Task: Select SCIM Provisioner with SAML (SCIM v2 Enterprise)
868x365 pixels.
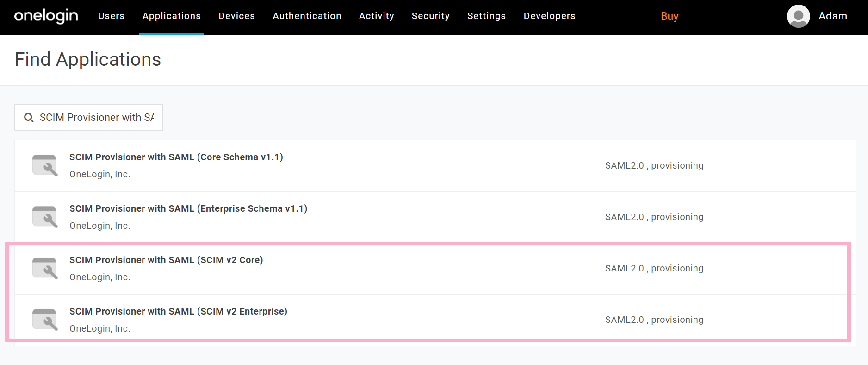Action: 435,320
